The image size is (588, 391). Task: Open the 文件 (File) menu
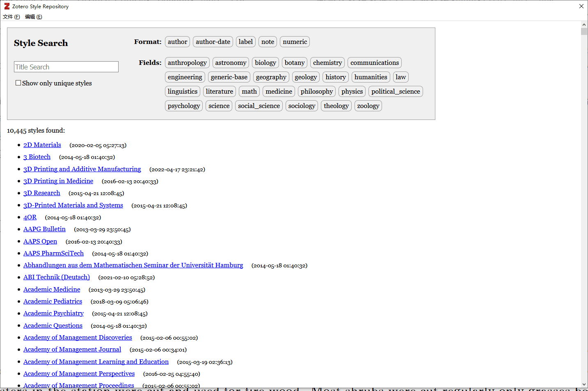[11, 17]
